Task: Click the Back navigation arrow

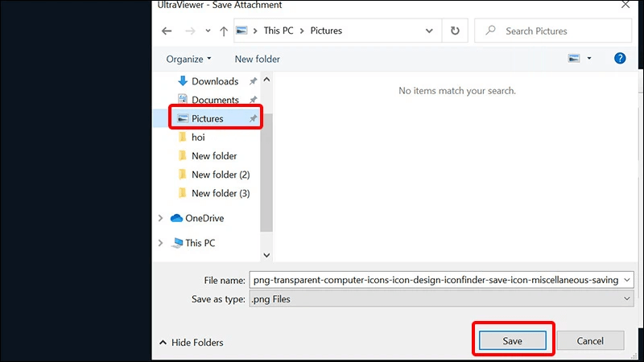Action: click(x=167, y=31)
